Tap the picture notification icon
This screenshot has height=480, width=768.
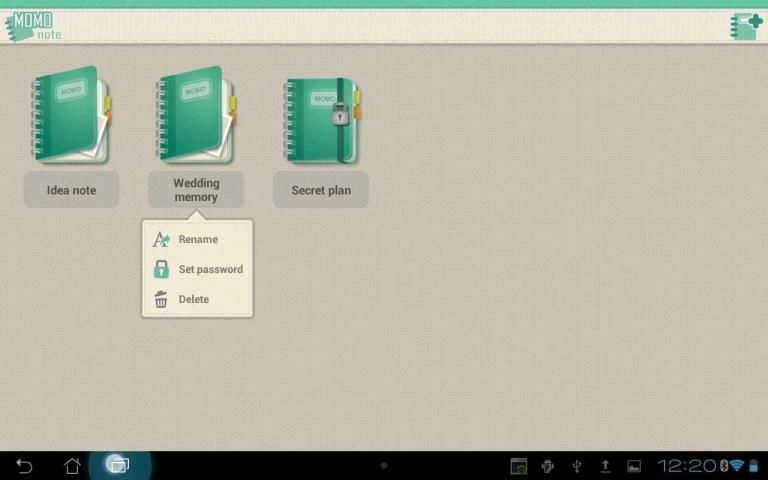click(633, 466)
